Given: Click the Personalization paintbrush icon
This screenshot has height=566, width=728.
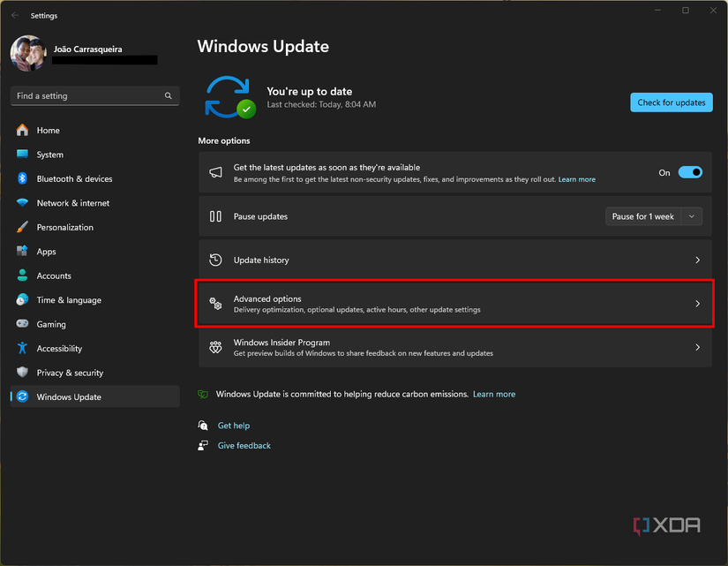Looking at the screenshot, I should 22,227.
